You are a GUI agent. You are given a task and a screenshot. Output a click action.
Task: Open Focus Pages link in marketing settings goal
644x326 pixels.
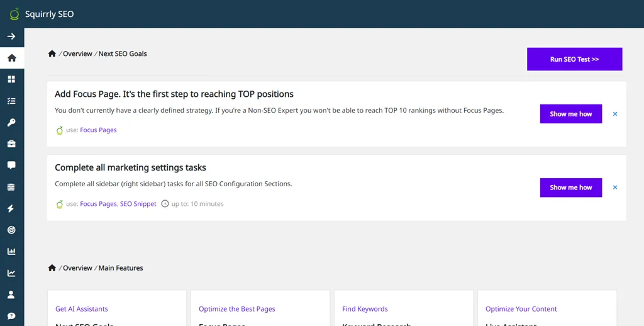(x=98, y=203)
